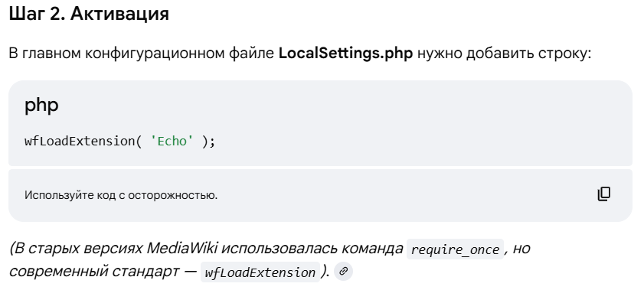644x290 pixels.
Task: Click the inline require_once code chip
Action: (x=455, y=249)
